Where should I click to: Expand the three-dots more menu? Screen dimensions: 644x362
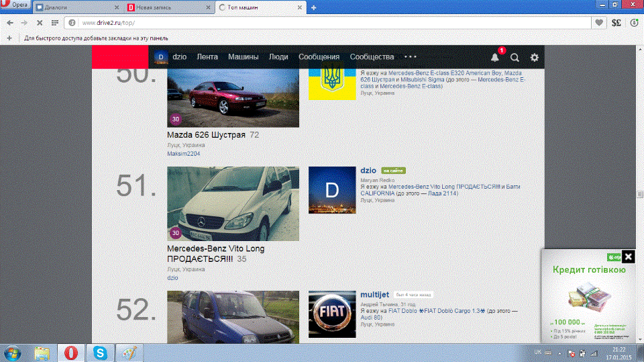tap(411, 57)
